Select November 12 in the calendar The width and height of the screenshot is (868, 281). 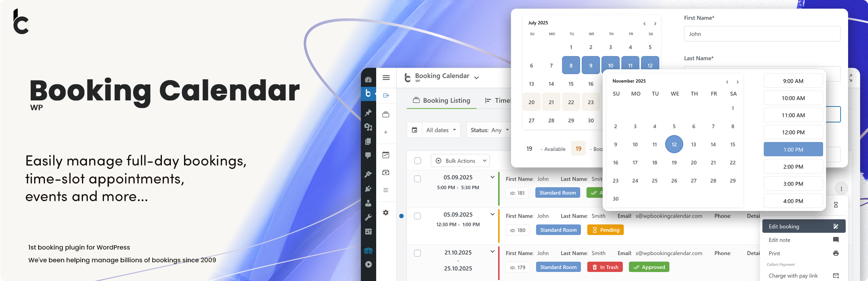click(674, 145)
